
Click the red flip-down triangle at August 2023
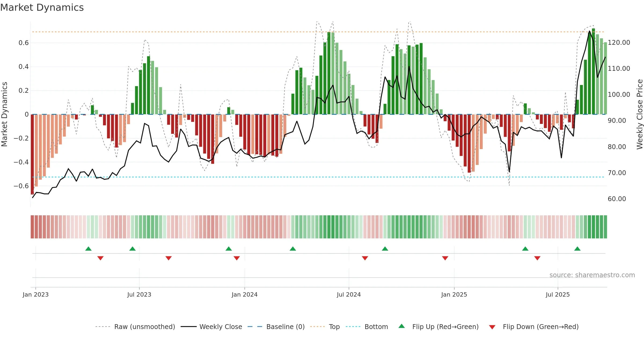169,258
